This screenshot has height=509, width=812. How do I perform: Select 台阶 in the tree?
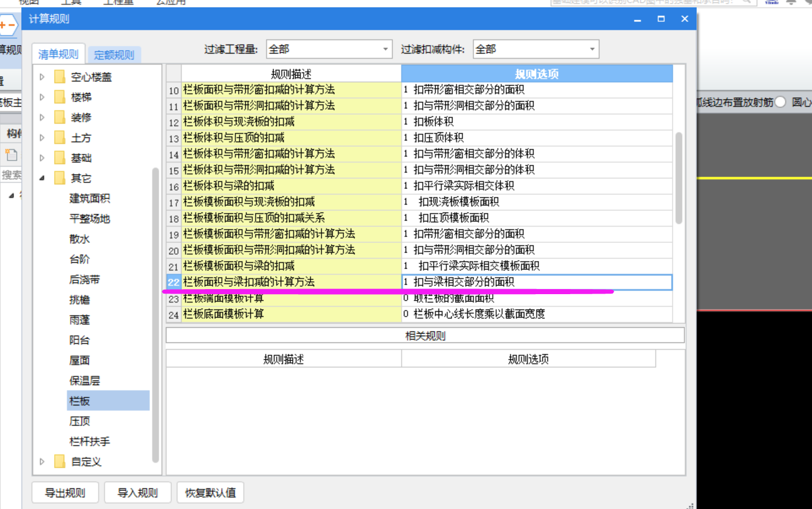pos(79,259)
